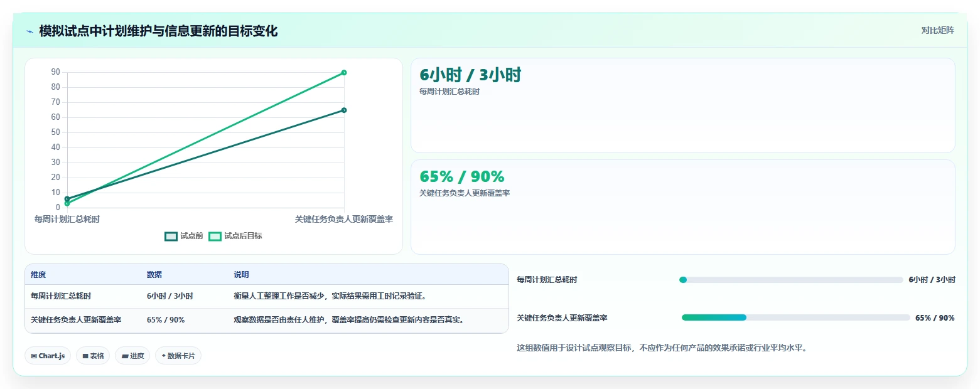Click the 每周计划汇总耗时 cell in the table

pos(61,296)
